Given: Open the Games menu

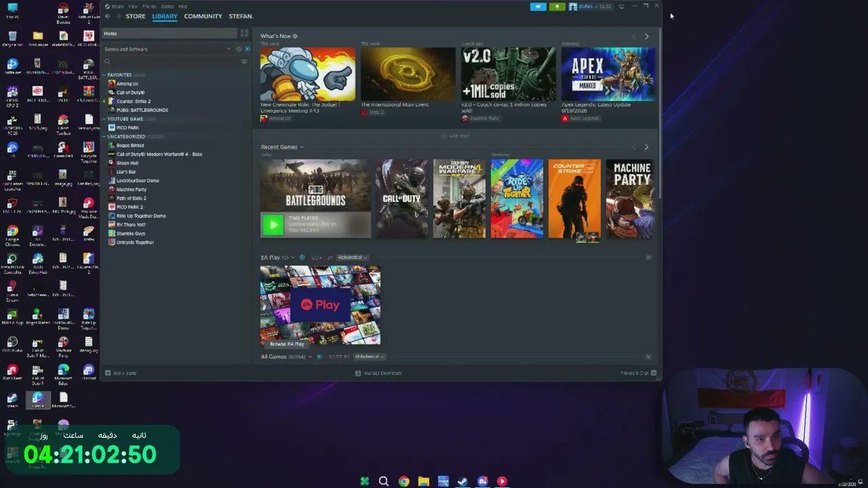Looking at the screenshot, I should (x=167, y=6).
